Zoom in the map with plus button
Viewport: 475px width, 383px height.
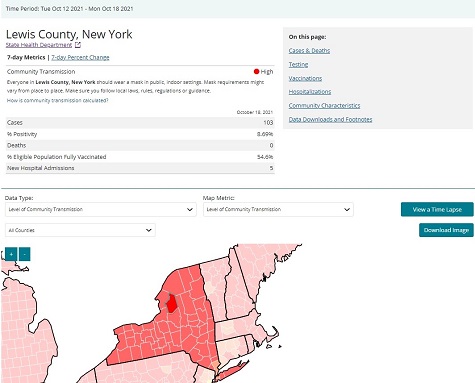[11, 254]
